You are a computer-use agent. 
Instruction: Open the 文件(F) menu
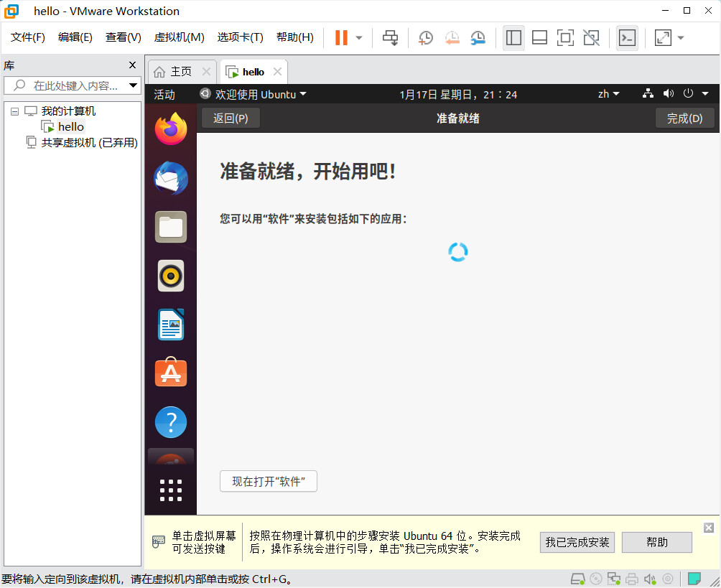[27, 37]
